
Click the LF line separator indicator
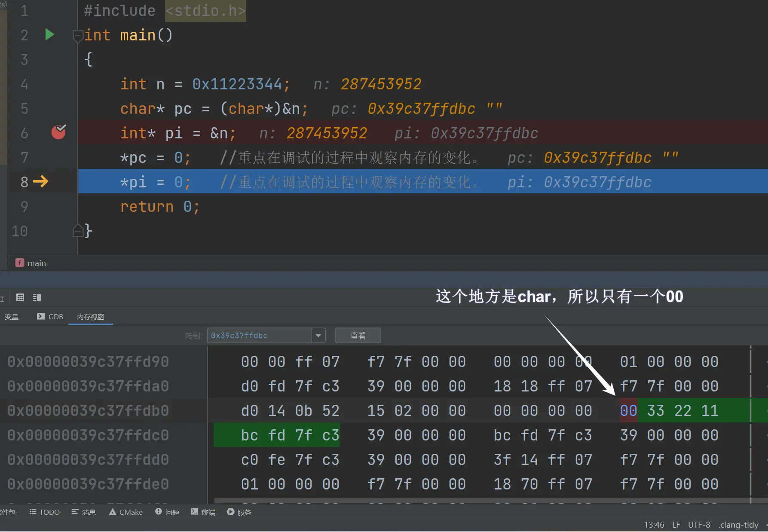coord(676,525)
